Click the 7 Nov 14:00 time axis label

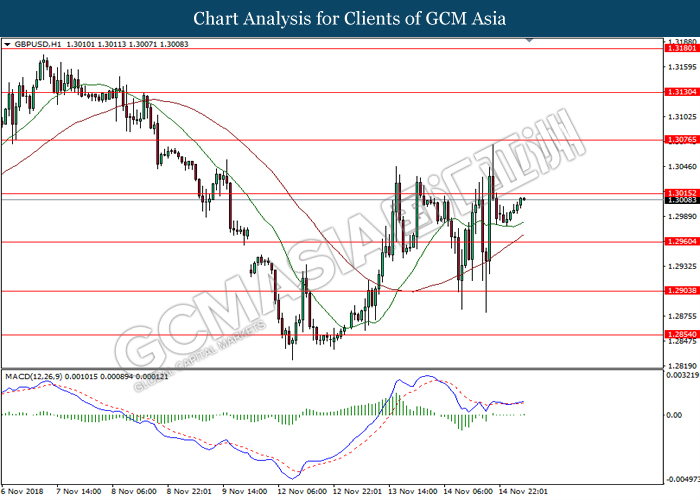pos(79,492)
